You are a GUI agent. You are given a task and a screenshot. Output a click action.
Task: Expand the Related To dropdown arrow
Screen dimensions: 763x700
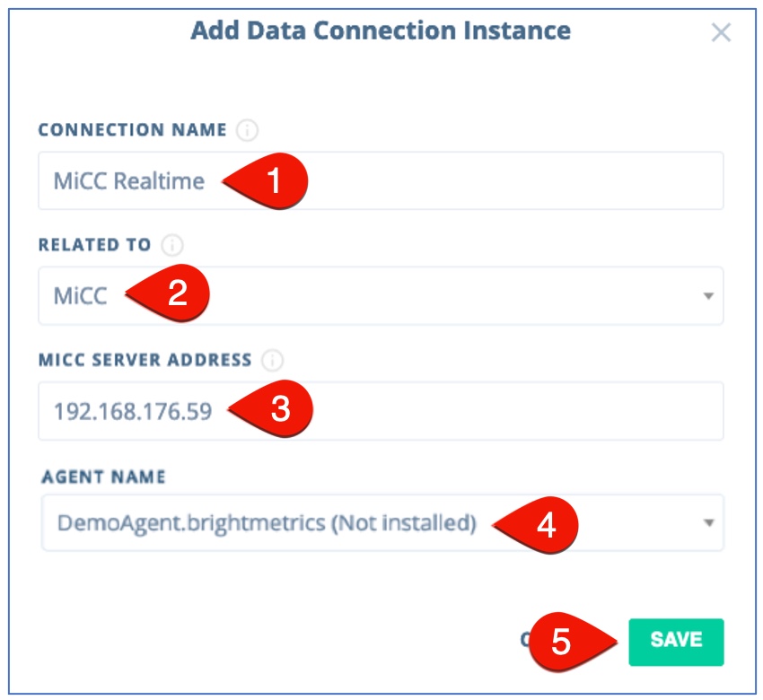pos(707,296)
